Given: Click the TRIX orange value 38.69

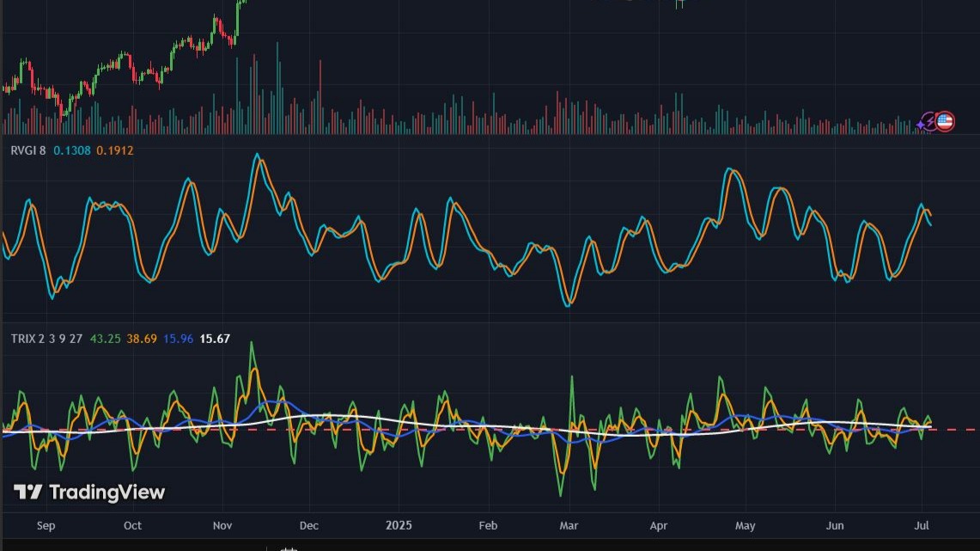Looking at the screenshot, I should click(142, 339).
